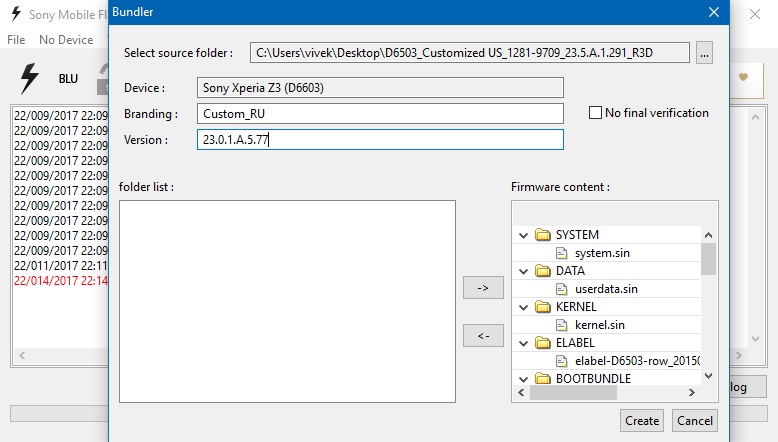
Task: Click the BLU toolbar button
Action: coord(68,79)
